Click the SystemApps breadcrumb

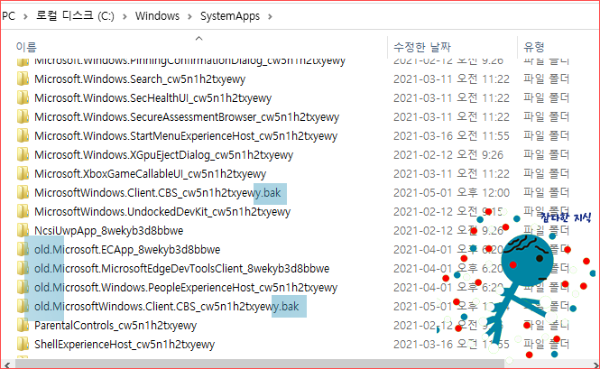coord(230,16)
